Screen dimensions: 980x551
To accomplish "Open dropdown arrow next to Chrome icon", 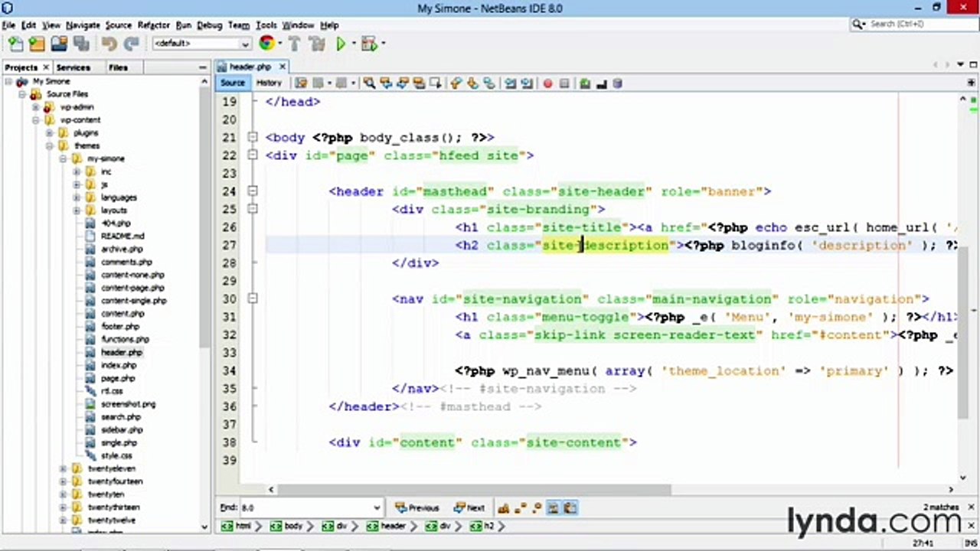I will (x=279, y=44).
